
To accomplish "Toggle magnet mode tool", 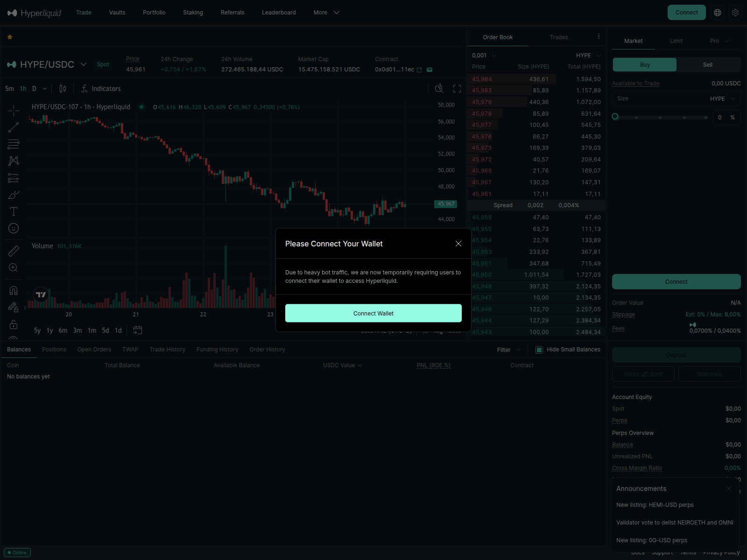I will click(x=14, y=291).
